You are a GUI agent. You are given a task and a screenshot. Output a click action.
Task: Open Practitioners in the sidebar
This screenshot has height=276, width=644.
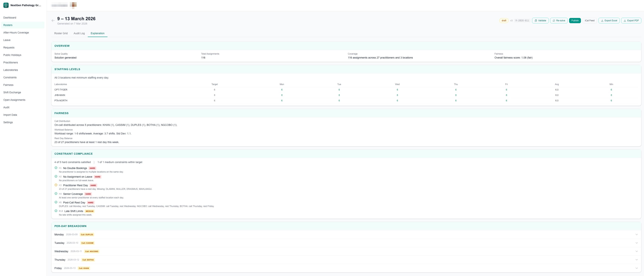pyautogui.click(x=23, y=63)
